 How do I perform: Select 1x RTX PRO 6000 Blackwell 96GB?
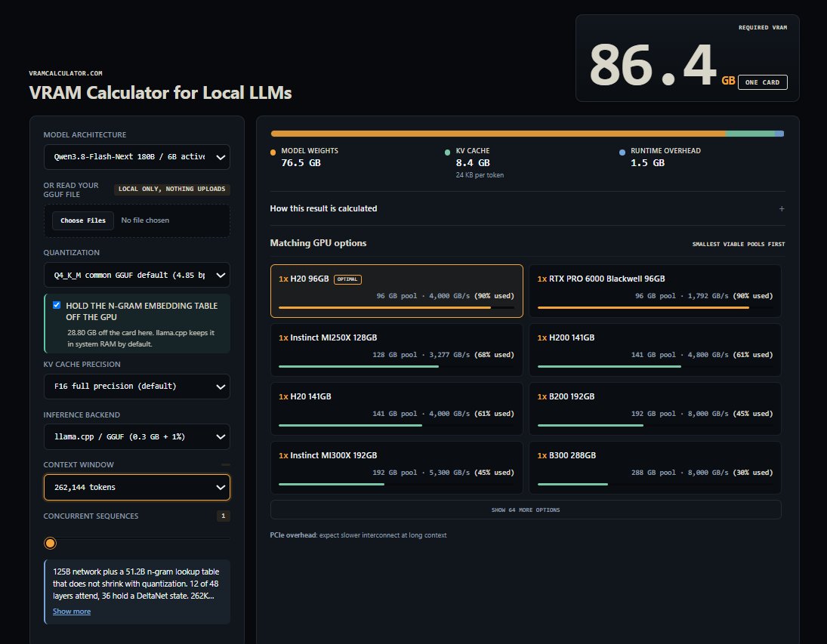coord(655,291)
